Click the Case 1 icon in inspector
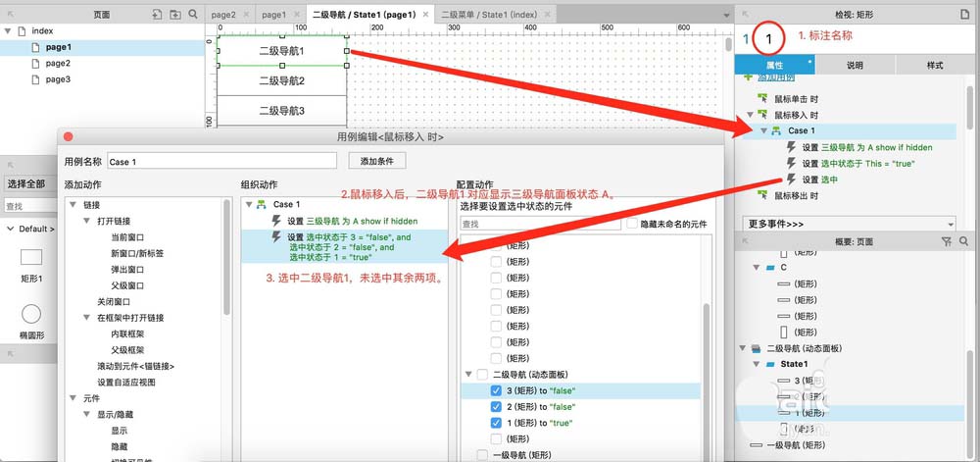The image size is (980, 462). (x=775, y=130)
